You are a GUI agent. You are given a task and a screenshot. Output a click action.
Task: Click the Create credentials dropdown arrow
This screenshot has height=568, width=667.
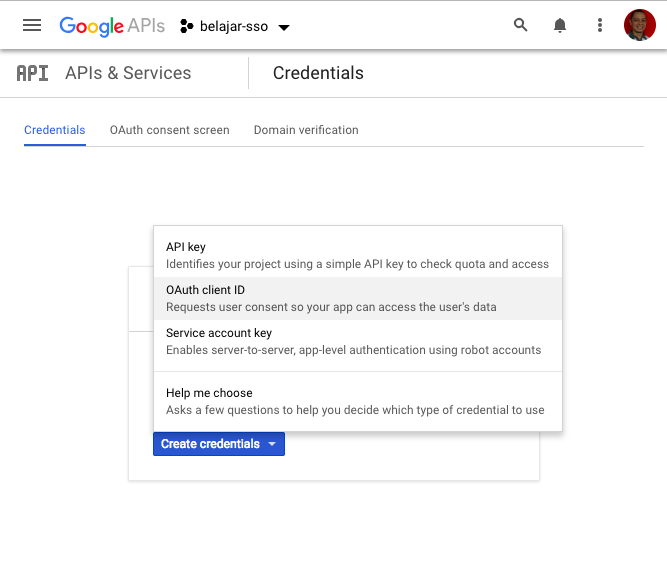272,444
